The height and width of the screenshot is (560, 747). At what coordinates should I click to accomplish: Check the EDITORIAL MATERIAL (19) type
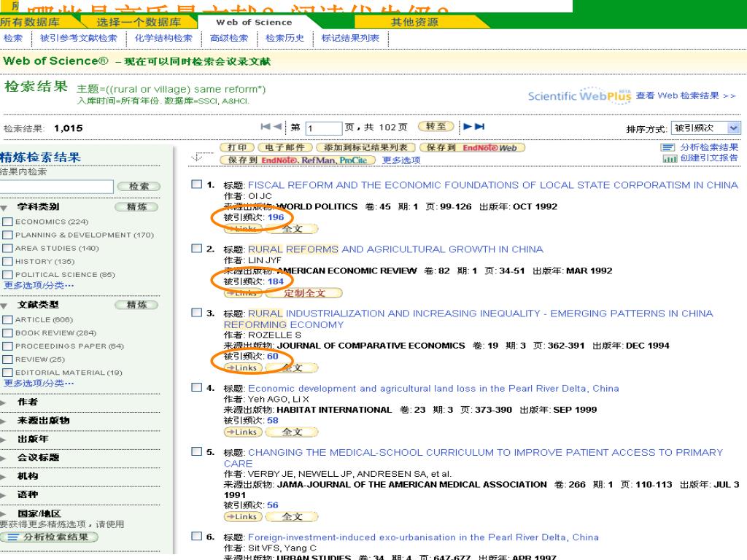(7, 373)
